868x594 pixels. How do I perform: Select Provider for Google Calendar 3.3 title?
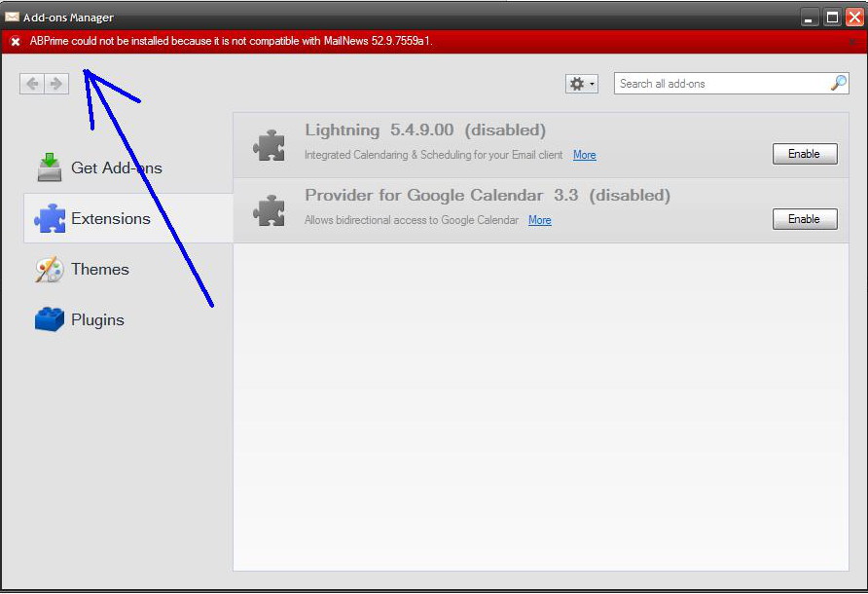(x=488, y=195)
